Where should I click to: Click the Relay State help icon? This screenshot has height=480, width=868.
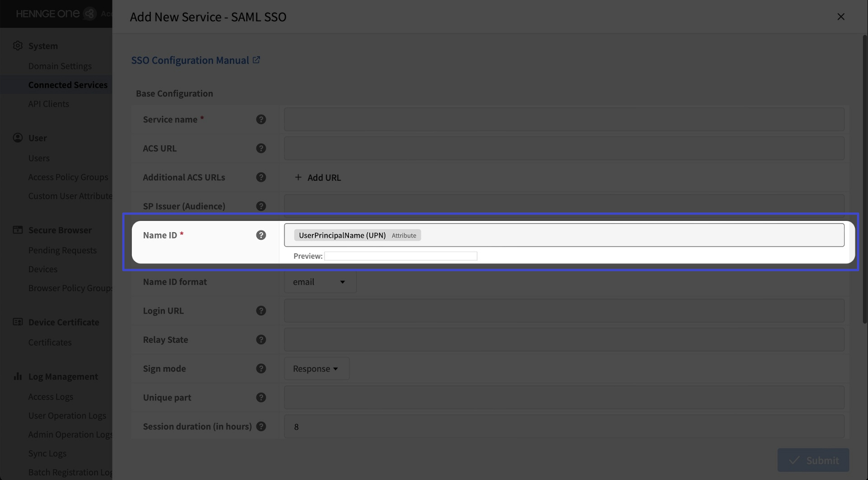pyautogui.click(x=261, y=340)
